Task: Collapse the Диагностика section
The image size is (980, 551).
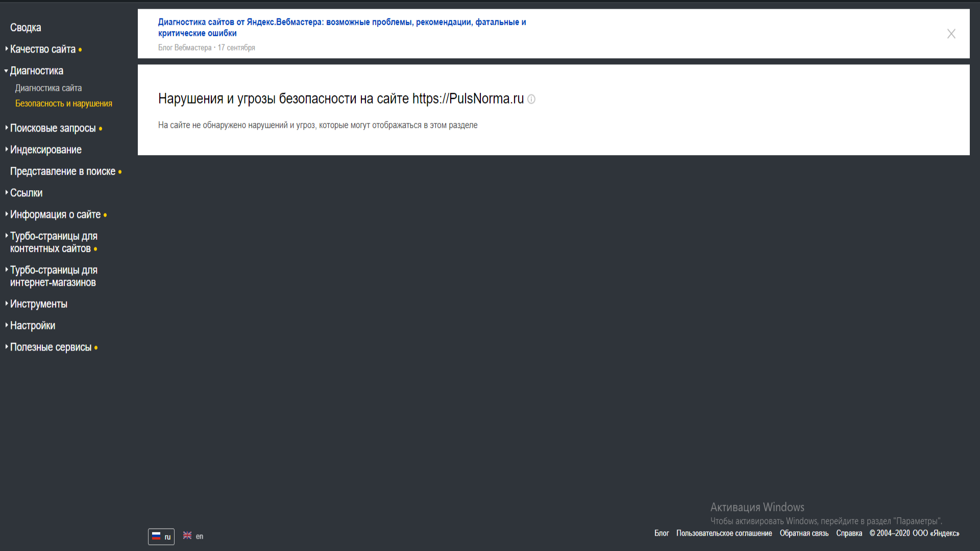Action: tap(36, 71)
